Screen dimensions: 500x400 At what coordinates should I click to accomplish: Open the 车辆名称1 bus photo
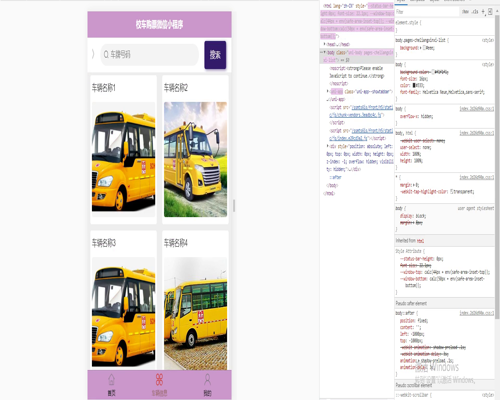pyautogui.click(x=123, y=159)
